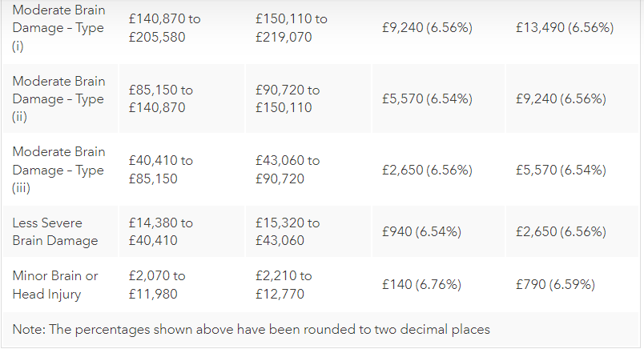Select the £13,490 (6.56%) cell

[566, 27]
